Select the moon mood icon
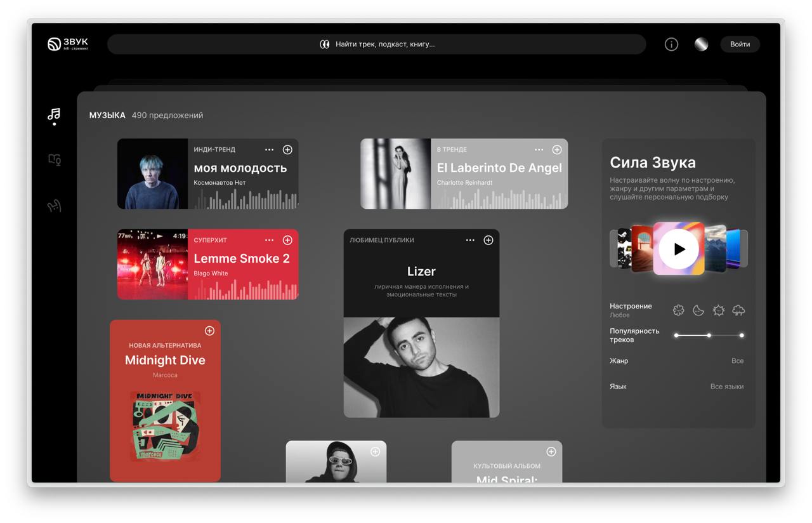The image size is (812, 523). (x=698, y=310)
